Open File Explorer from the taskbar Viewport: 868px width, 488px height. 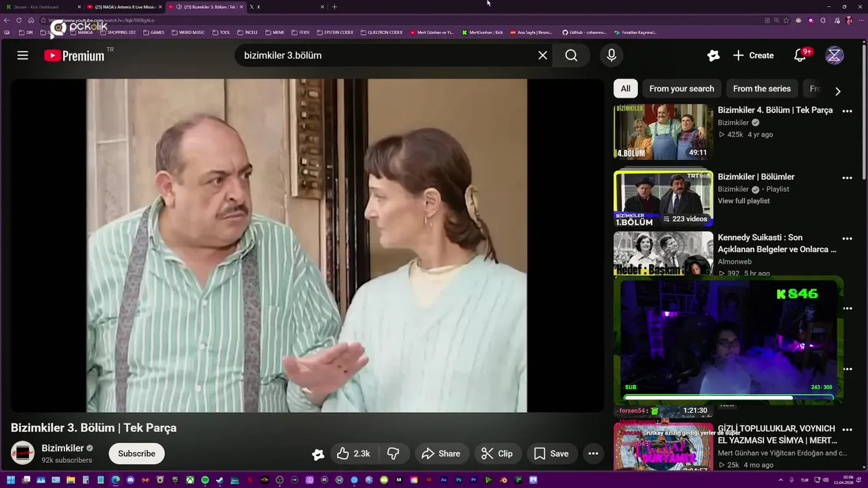click(71, 480)
